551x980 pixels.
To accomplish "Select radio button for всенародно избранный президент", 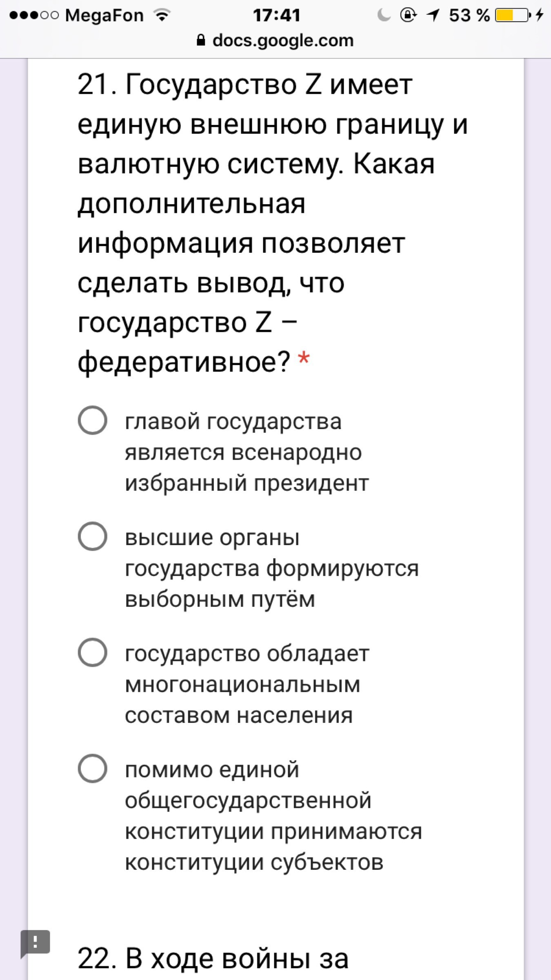I will [93, 420].
